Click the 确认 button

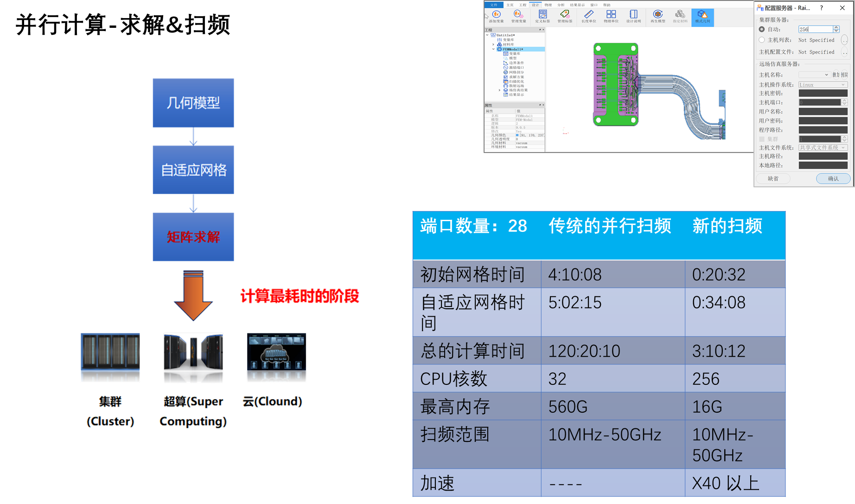pyautogui.click(x=833, y=179)
